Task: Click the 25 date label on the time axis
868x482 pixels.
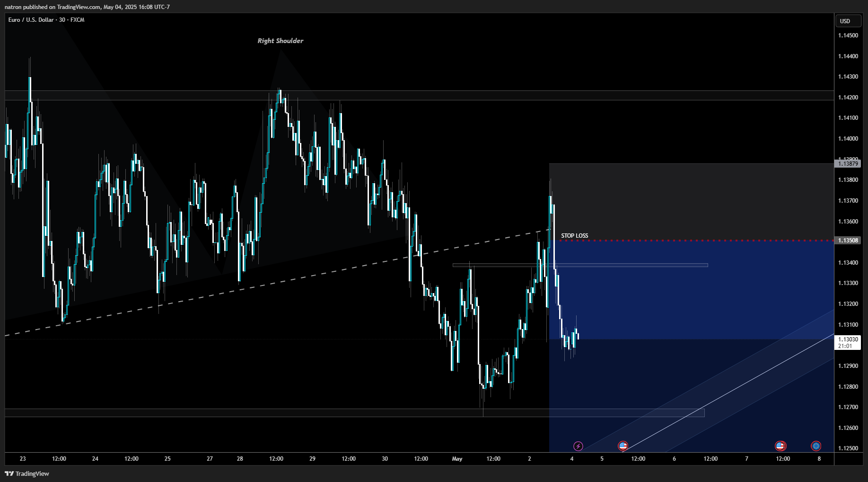Action: [167, 459]
